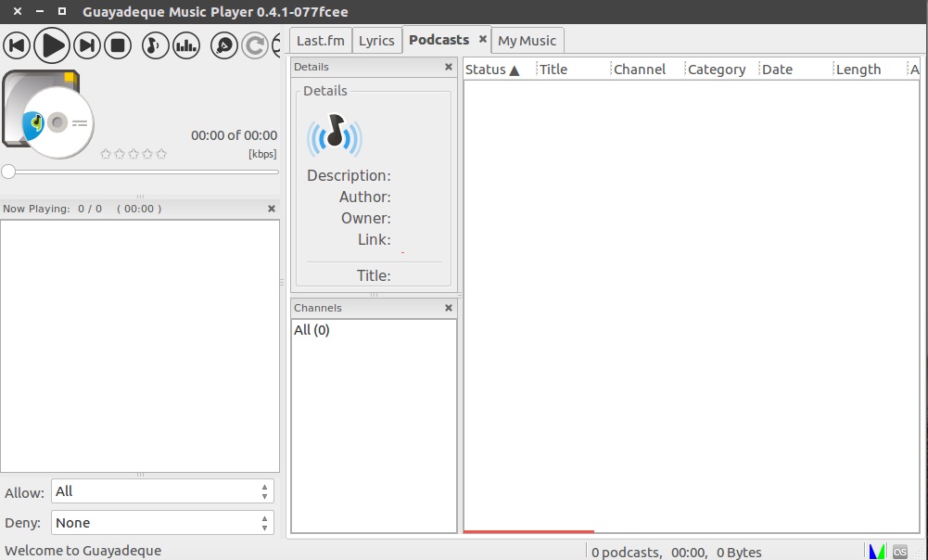The height and width of the screenshot is (560, 928).
Task: Click the playback position slider handle
Action: [8, 172]
